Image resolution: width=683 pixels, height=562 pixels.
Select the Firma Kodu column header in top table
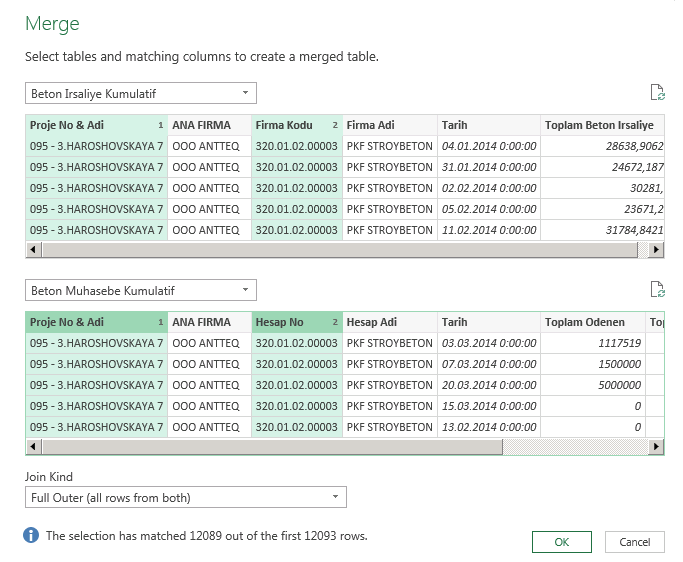tap(297, 125)
